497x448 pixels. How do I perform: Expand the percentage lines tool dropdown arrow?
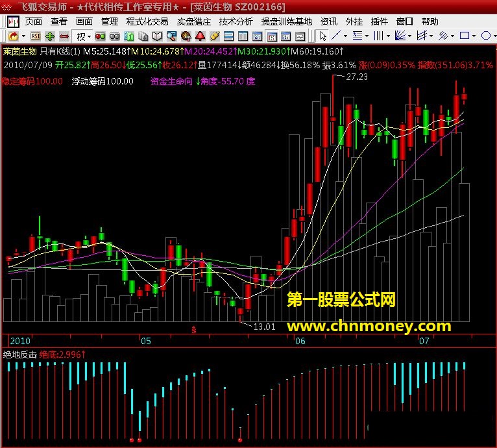(x=367, y=36)
